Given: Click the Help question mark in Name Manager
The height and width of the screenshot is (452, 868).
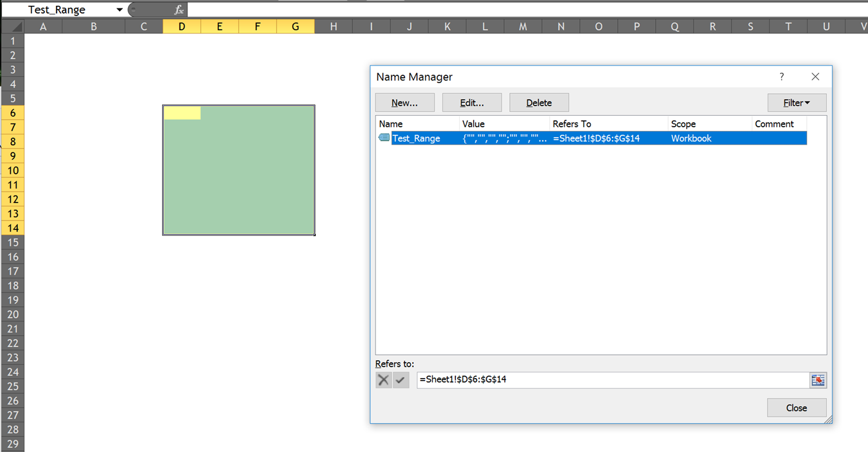Looking at the screenshot, I should (782, 77).
